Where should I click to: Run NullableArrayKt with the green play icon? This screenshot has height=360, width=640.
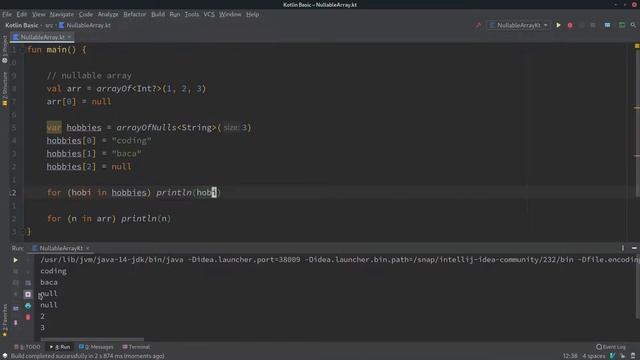(558, 25)
